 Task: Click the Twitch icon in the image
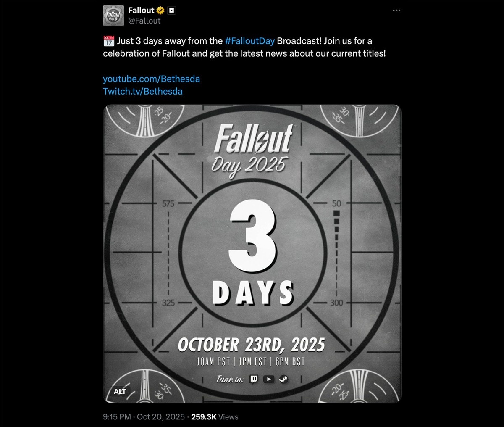(x=254, y=379)
